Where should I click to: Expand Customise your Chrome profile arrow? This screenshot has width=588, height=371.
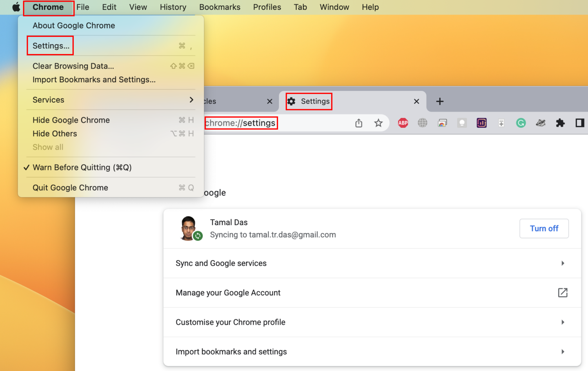click(563, 322)
